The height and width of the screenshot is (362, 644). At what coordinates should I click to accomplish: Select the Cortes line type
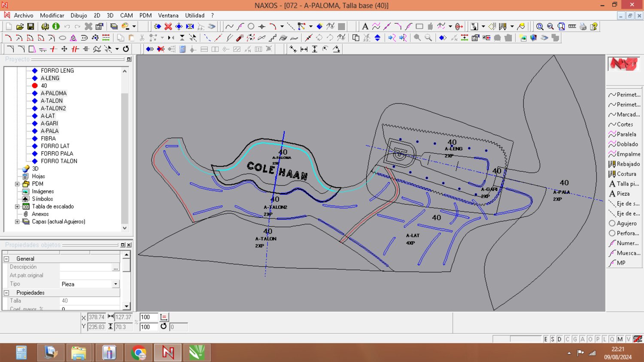click(x=621, y=125)
